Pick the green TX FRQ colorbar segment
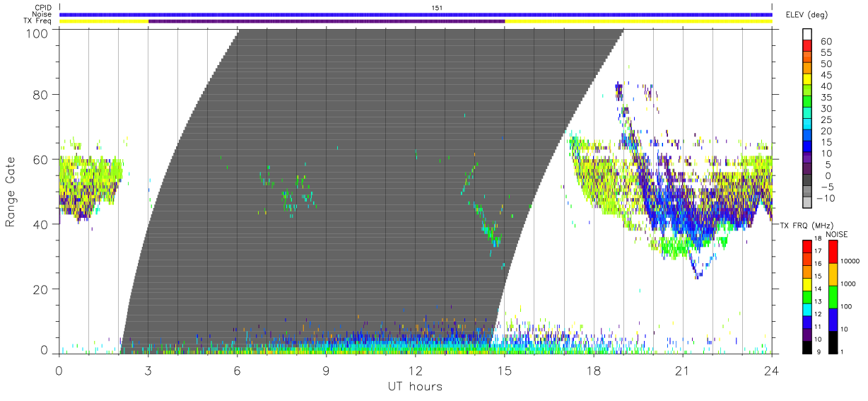This screenshot has height=401, width=868. click(x=807, y=296)
